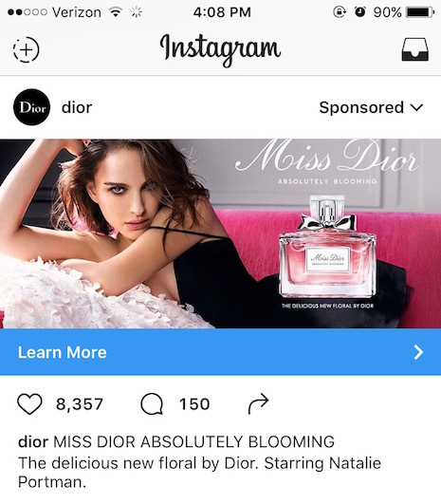This screenshot has width=441, height=504.
Task: Tap the alarm clock status icon
Action: (x=359, y=12)
